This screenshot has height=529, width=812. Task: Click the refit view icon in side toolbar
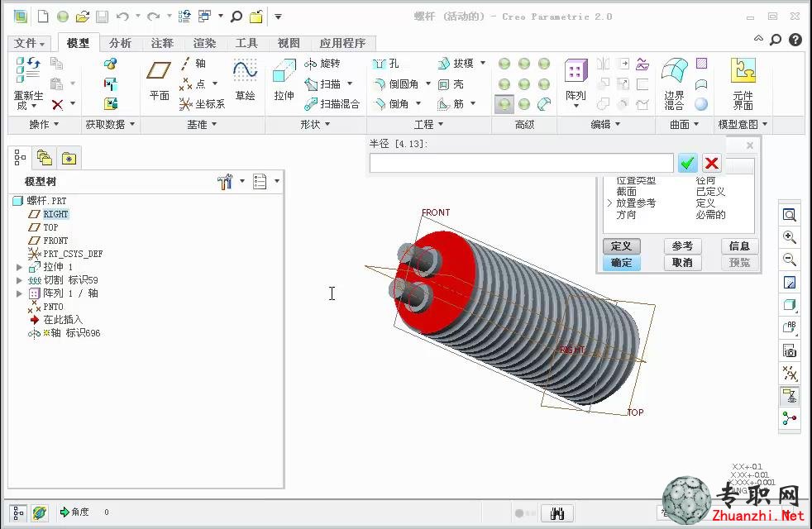tap(789, 214)
